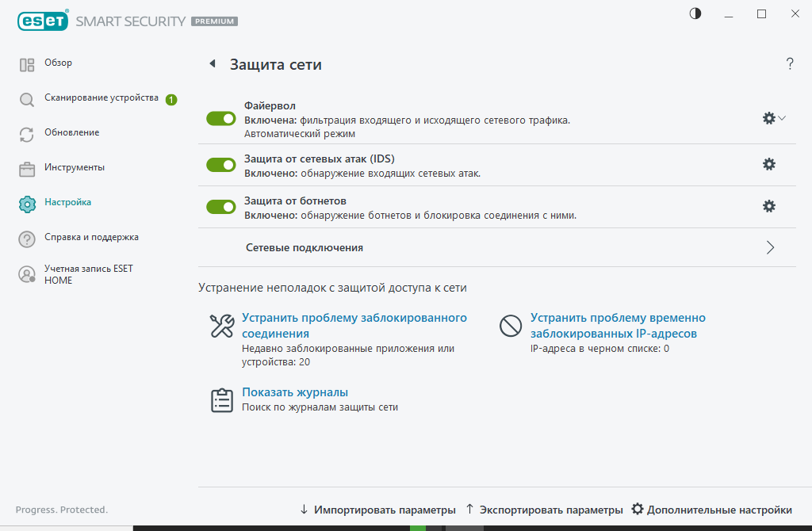Open Учетная запись ESET HOME
The image size is (812, 531).
(89, 274)
